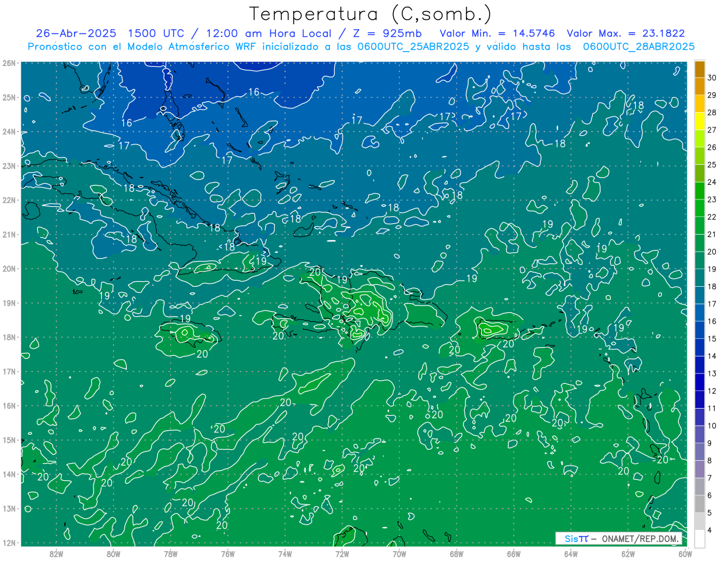The height and width of the screenshot is (562, 728).
Task: Click the "6" label on the color scale
Action: [x=709, y=495]
